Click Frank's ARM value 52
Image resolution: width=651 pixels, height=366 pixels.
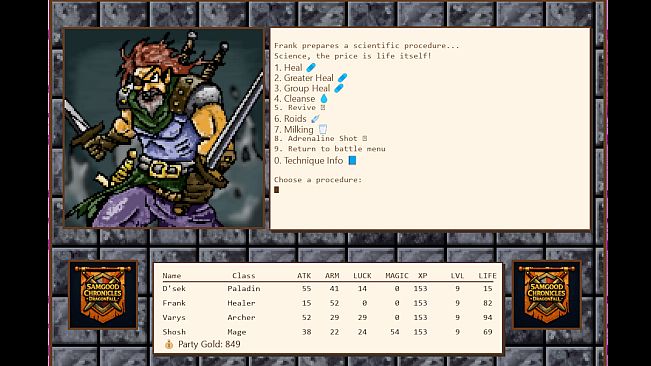[x=334, y=303]
